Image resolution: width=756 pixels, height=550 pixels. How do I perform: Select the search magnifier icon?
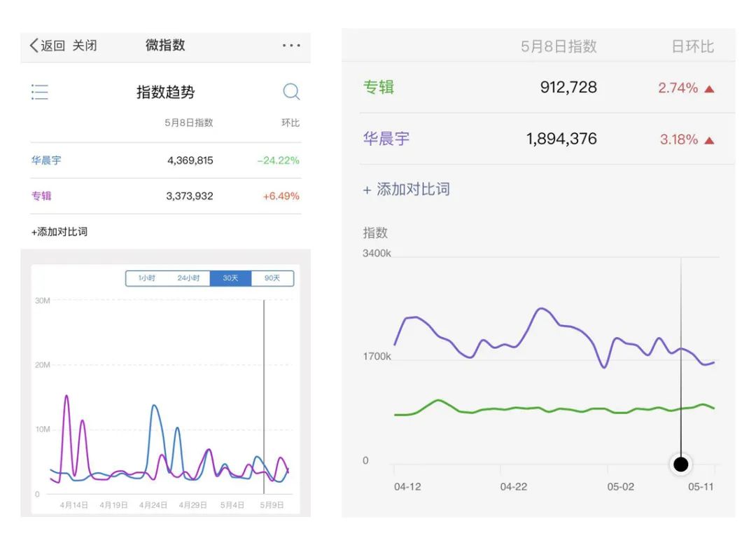291,92
